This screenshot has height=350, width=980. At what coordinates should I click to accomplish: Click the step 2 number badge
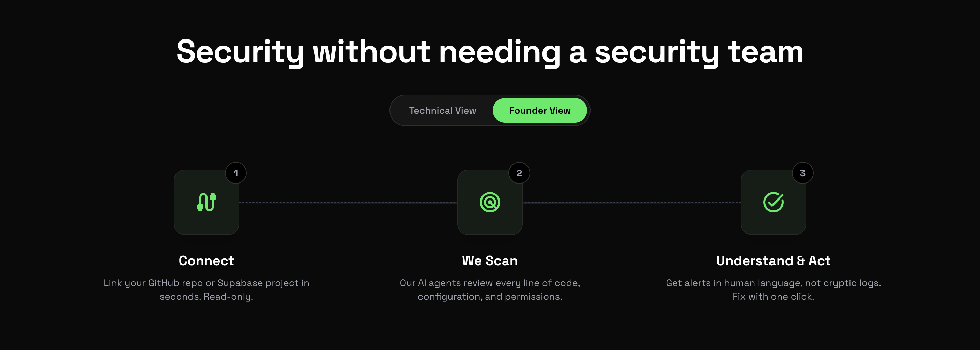pos(519,173)
